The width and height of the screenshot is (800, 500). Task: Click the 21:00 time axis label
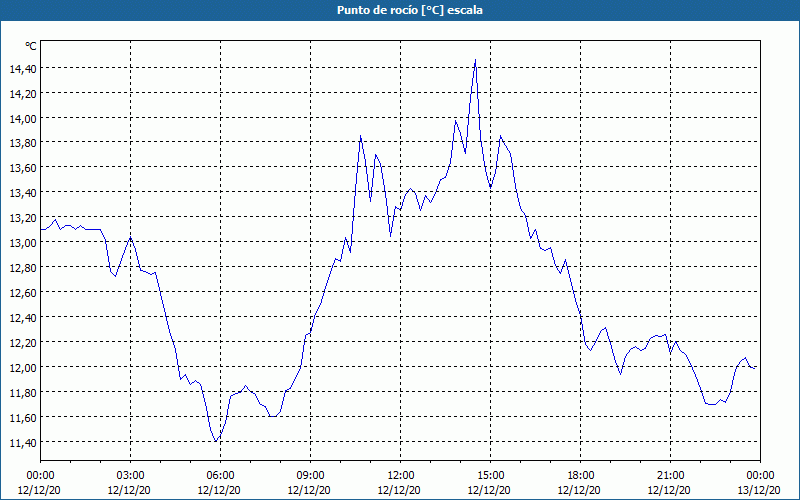(670, 476)
